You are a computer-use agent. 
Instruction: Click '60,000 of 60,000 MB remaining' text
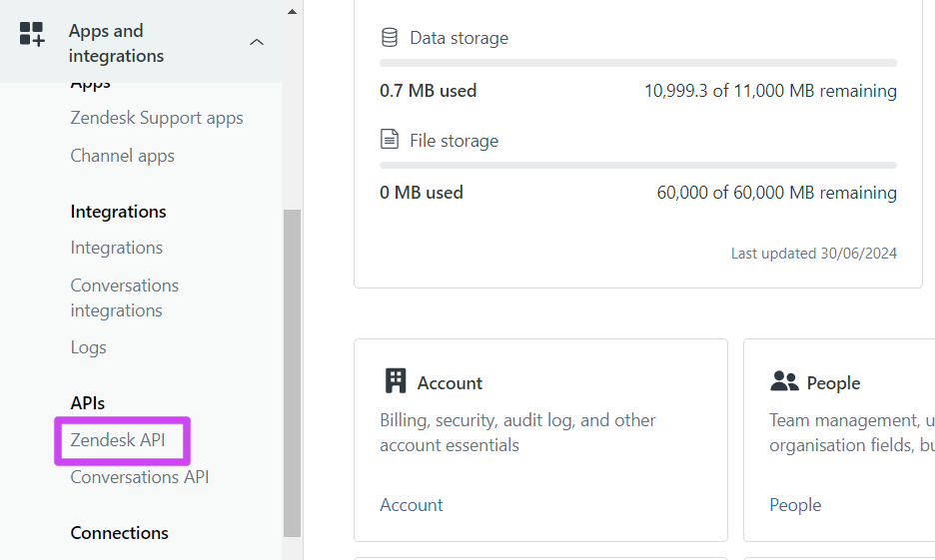click(x=777, y=193)
